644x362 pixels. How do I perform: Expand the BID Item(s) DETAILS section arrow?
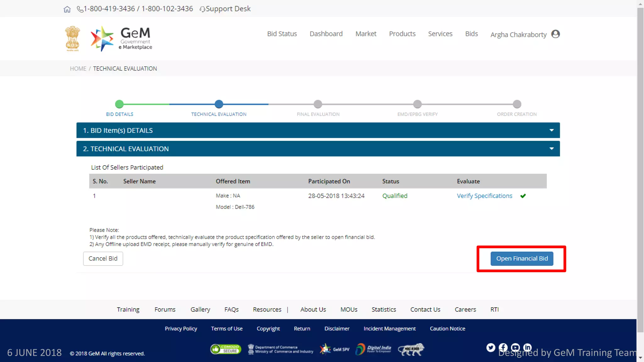[552, 130]
